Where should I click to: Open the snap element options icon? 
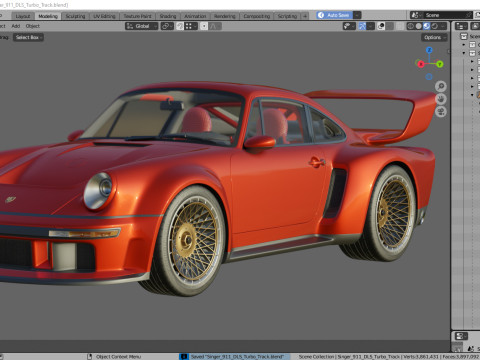(191, 26)
